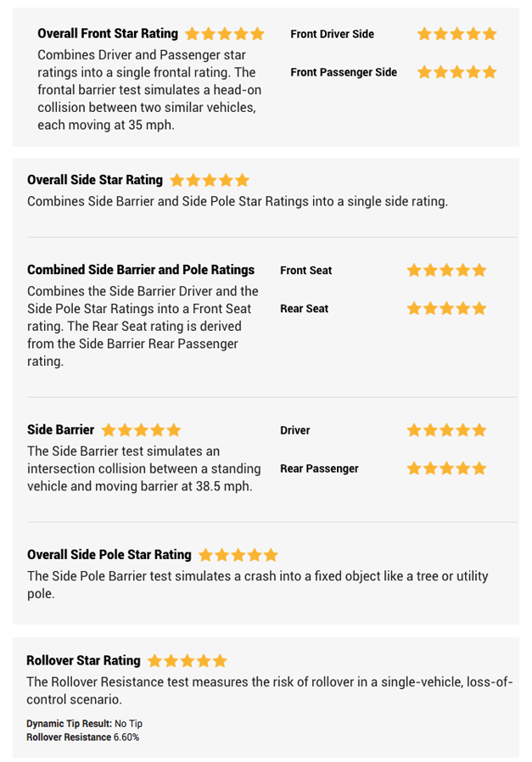Click stars beside Side Barrier heading
This screenshot has height=762, width=532.
(141, 430)
